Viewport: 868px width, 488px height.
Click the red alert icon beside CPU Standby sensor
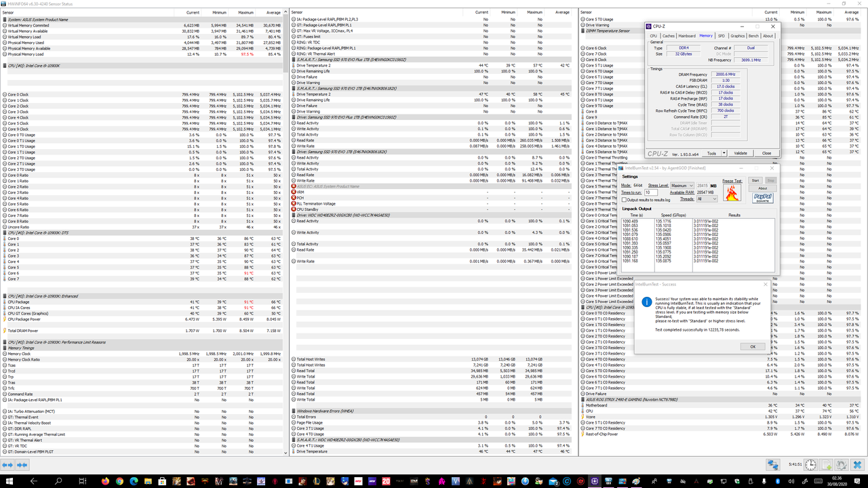294,209
